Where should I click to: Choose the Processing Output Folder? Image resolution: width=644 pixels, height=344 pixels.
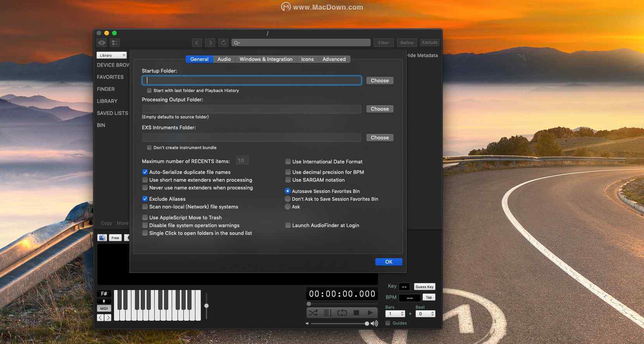pos(380,109)
